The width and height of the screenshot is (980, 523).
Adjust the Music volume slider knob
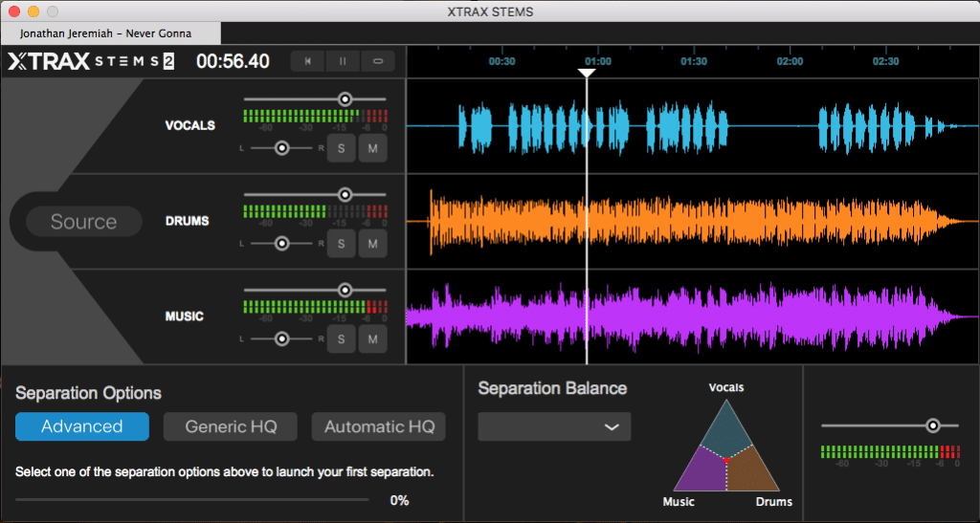(x=345, y=291)
